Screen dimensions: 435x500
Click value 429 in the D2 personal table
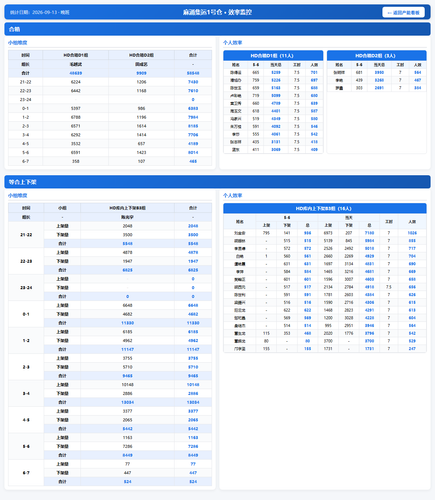coord(359,80)
